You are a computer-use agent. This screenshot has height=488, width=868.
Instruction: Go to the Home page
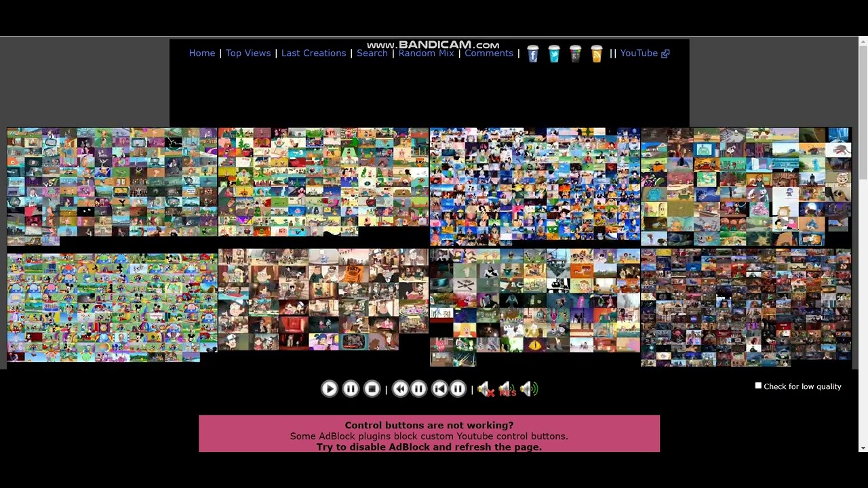pos(202,53)
